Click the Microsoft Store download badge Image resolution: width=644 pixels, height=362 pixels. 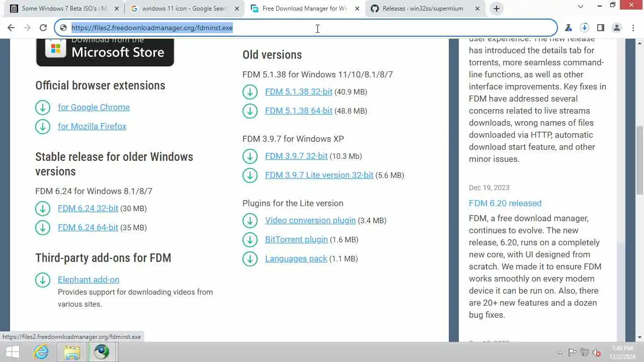tap(105, 52)
